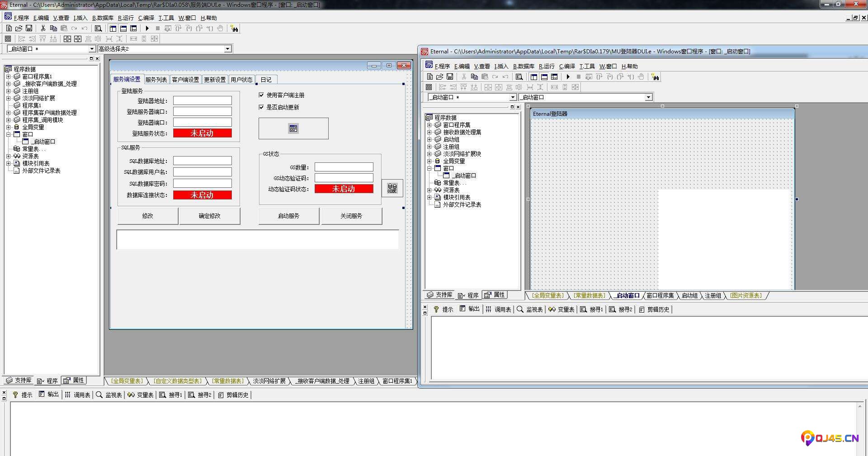Expand 接收数据处理集 node in right tree

[429, 132]
